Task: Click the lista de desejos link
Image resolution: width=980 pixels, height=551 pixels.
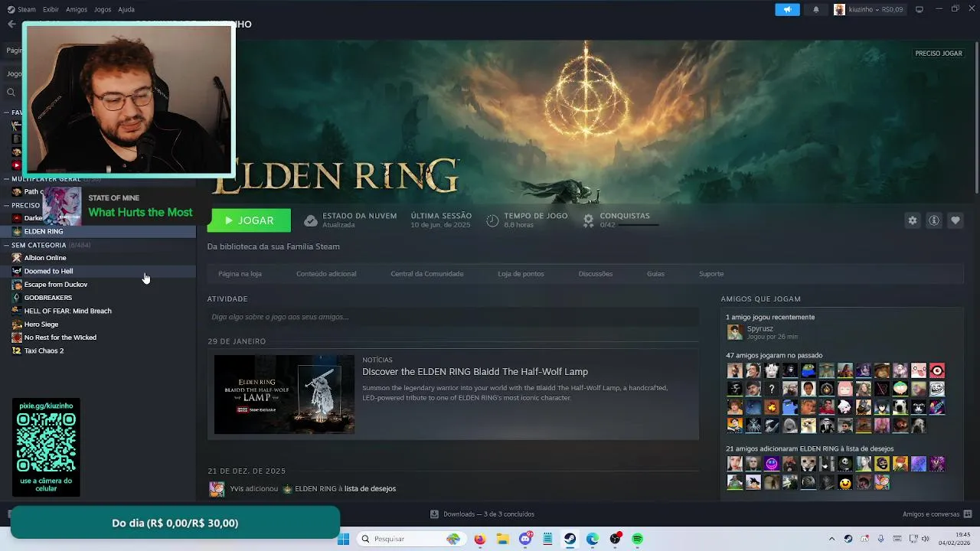Action: coord(370,488)
